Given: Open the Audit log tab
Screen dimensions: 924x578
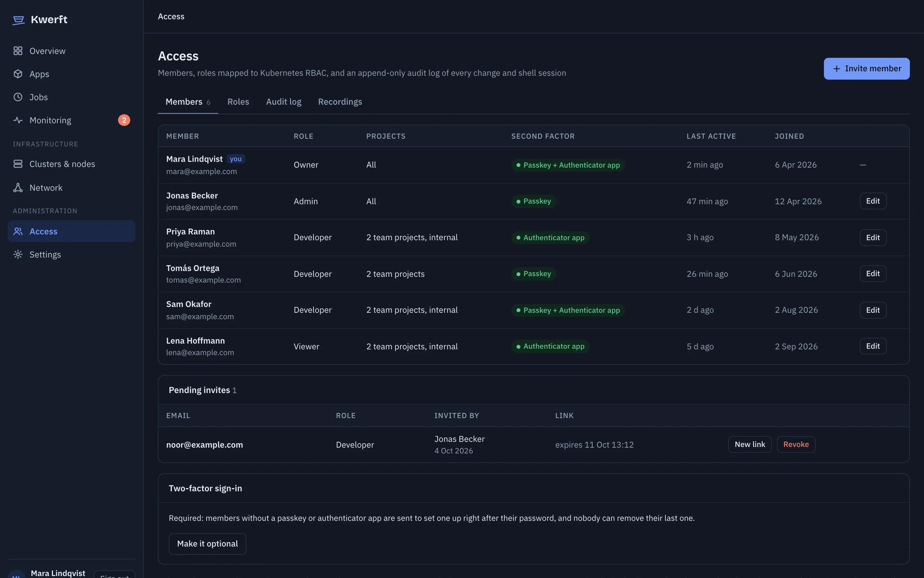Looking at the screenshot, I should tap(284, 102).
